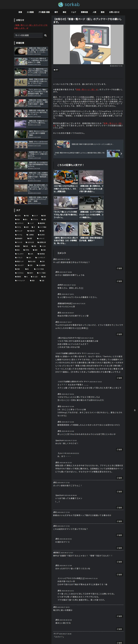This screenshot has height=644, width=138.
Task: Select the ブラジル tag
Action: click(35, 219)
